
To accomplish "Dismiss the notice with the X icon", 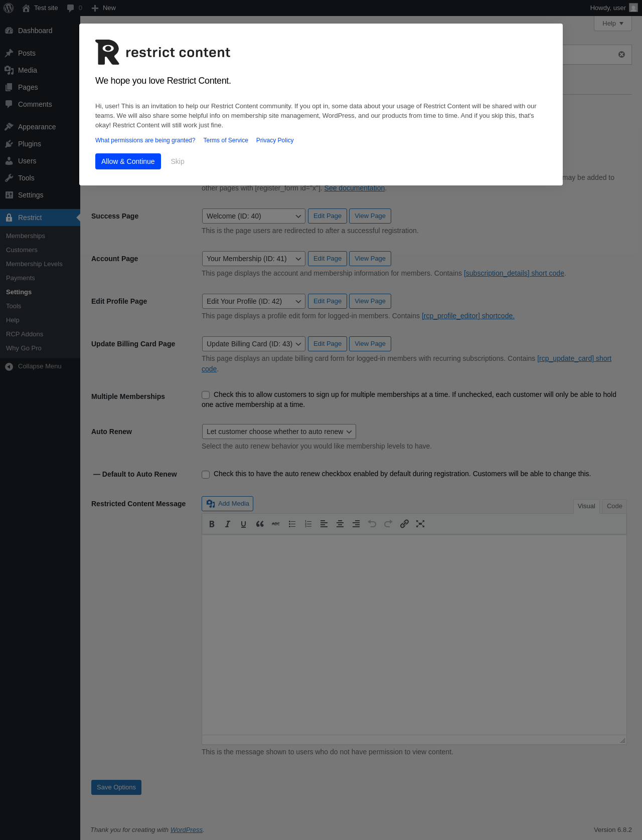I will click(621, 55).
